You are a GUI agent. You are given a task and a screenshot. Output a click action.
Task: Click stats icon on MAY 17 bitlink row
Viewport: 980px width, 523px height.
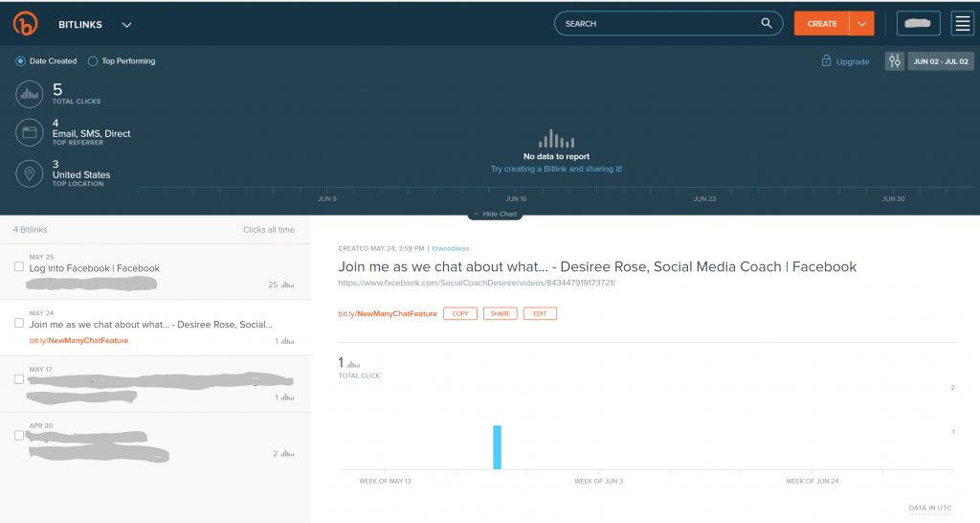287,398
